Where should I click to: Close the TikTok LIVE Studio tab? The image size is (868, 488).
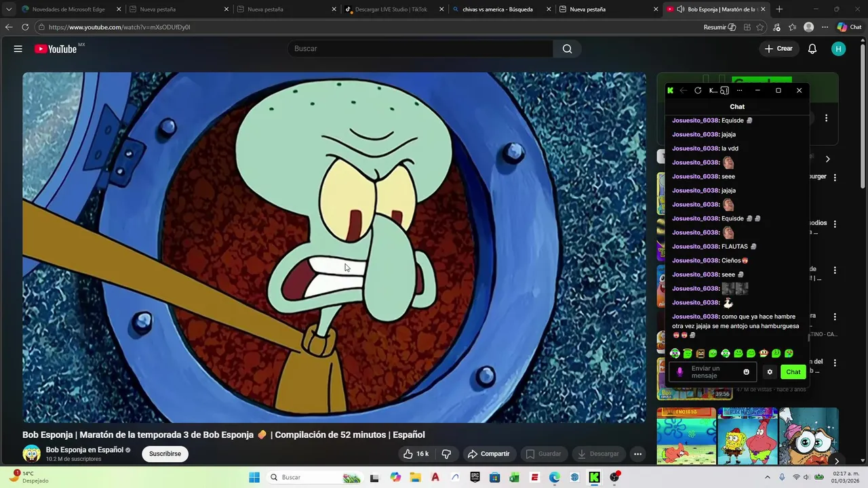441,9
